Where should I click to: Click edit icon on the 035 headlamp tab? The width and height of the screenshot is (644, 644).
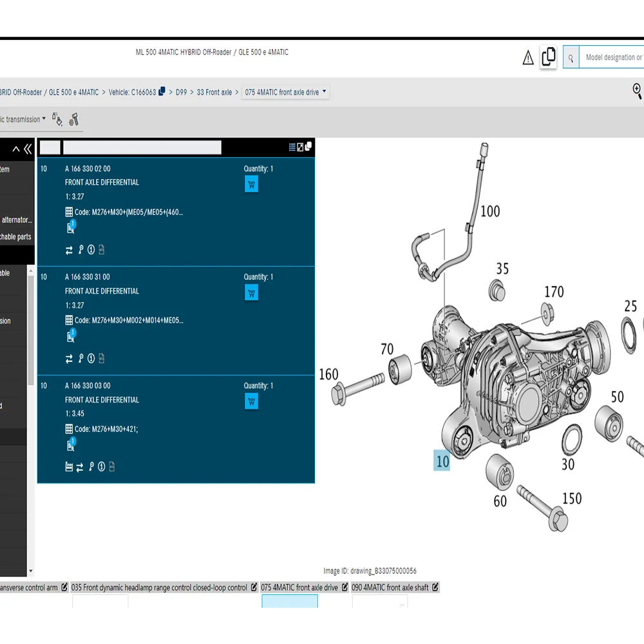coord(254,587)
